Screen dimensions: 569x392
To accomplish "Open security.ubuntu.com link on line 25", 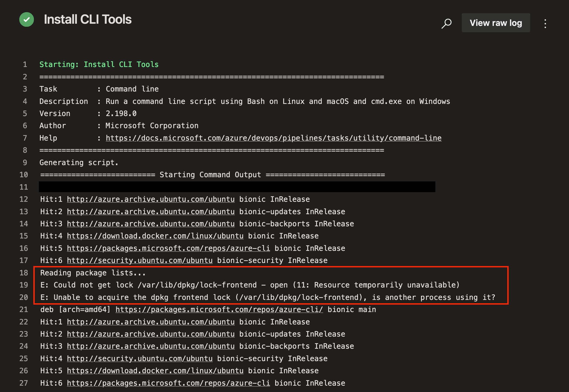I will [x=140, y=359].
